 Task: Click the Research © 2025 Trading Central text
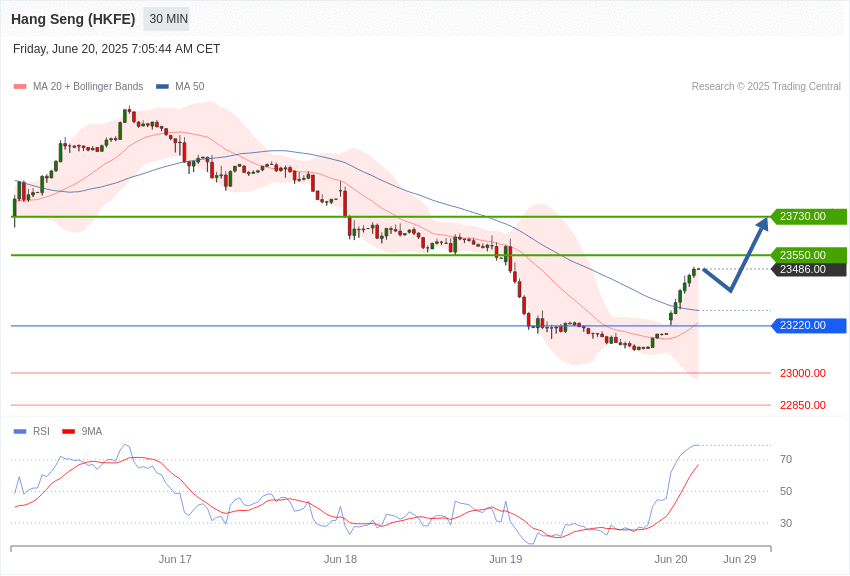point(766,86)
